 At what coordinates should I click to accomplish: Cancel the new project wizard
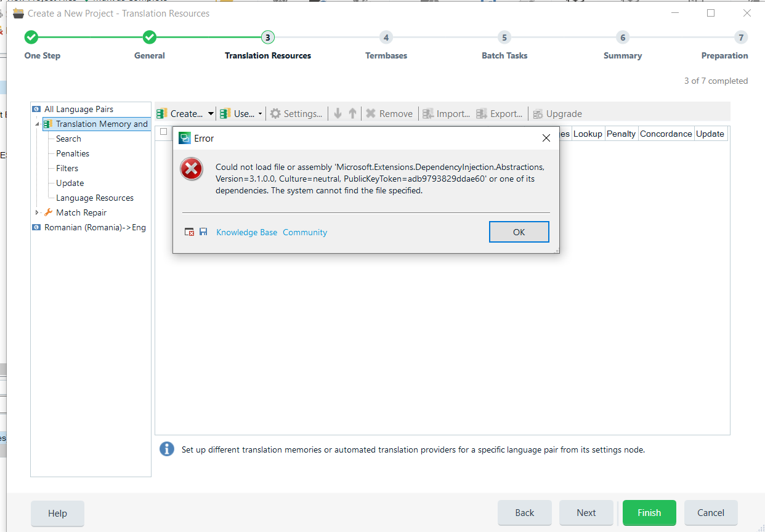coord(711,513)
